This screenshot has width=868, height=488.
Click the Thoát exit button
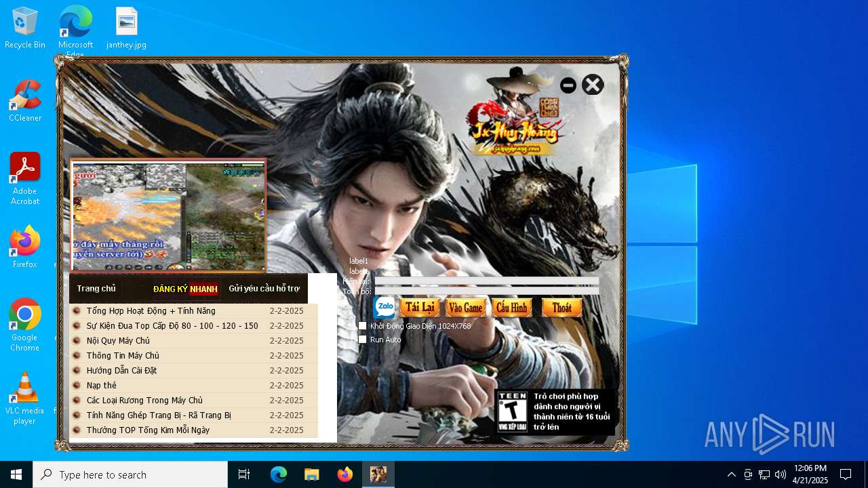pos(561,307)
